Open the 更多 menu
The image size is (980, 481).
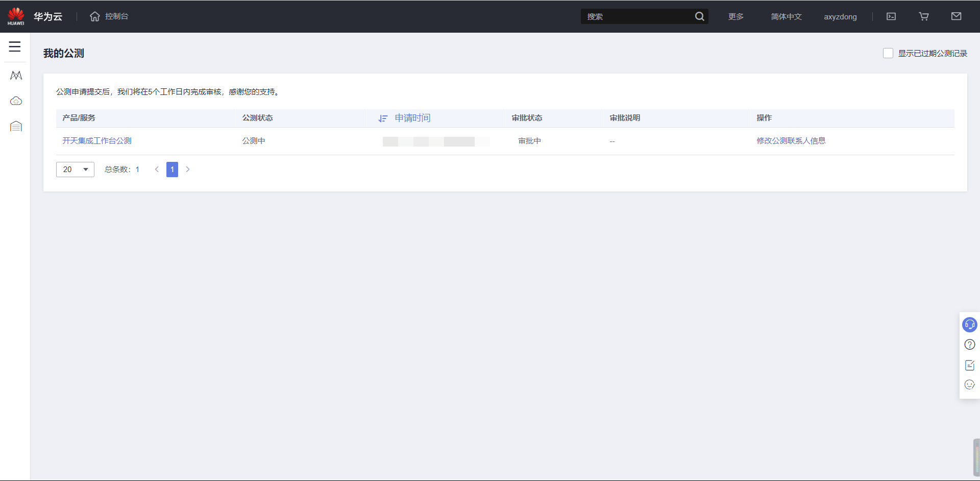tap(736, 16)
